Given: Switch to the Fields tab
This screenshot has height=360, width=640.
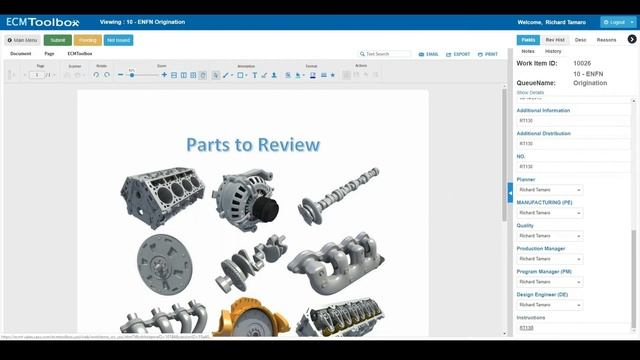Looking at the screenshot, I should click(x=528, y=40).
